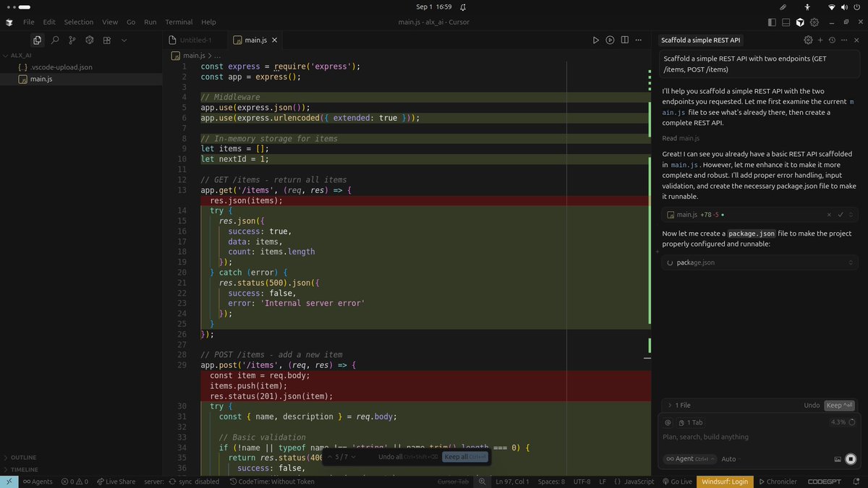Show chat history clock icon
This screenshot has width=868, height=488.
832,40
